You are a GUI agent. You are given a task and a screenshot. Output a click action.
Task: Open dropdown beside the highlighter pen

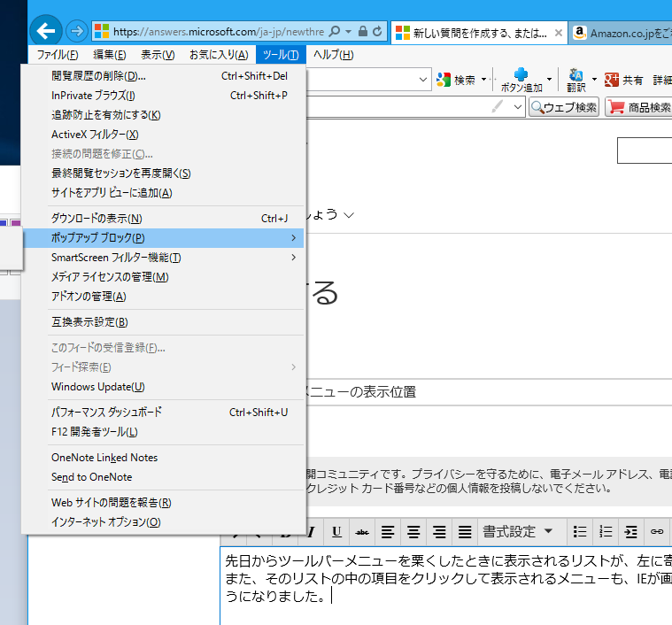518,106
